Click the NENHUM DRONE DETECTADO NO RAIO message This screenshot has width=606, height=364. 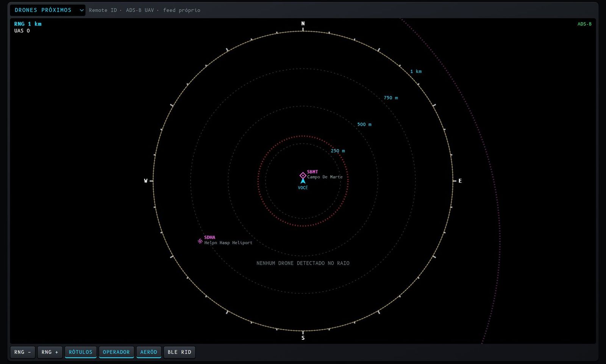coord(303,263)
